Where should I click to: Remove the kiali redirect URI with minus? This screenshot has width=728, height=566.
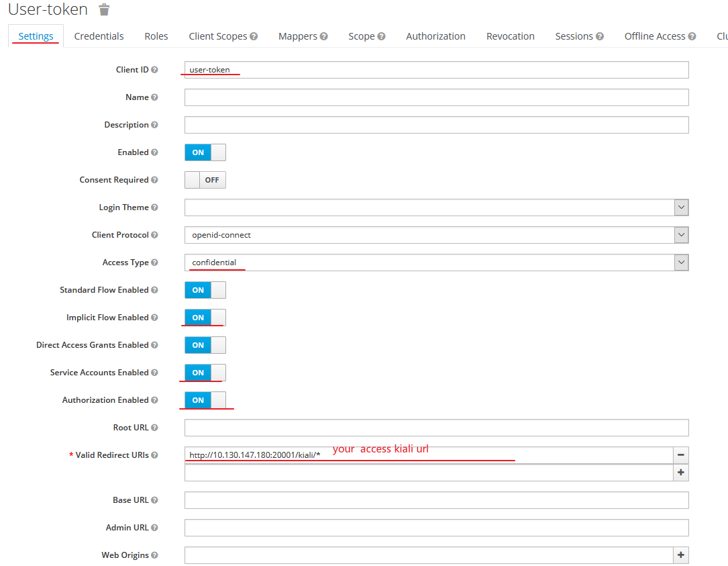680,455
